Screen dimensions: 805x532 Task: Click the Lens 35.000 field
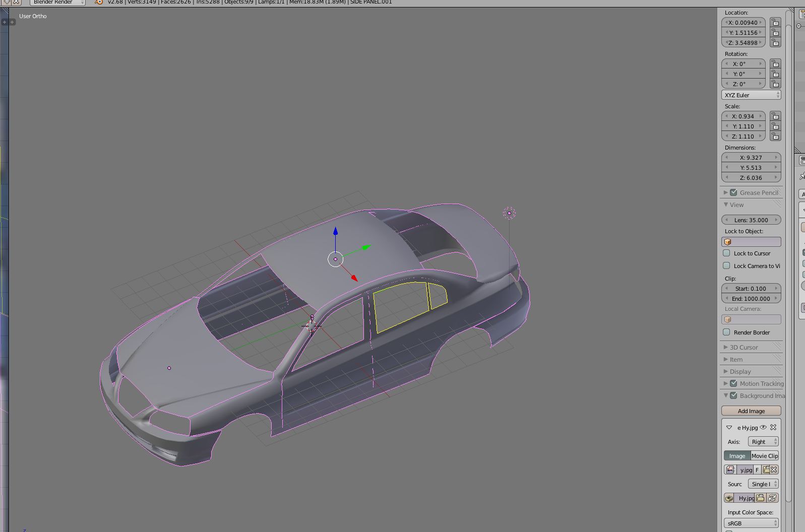(751, 220)
